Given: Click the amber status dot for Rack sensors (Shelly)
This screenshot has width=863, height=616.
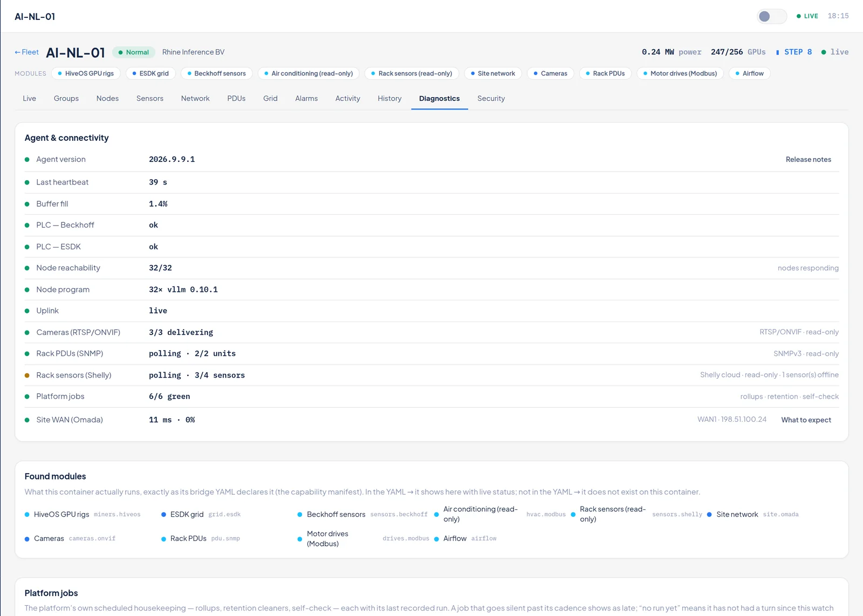Looking at the screenshot, I should coord(27,375).
